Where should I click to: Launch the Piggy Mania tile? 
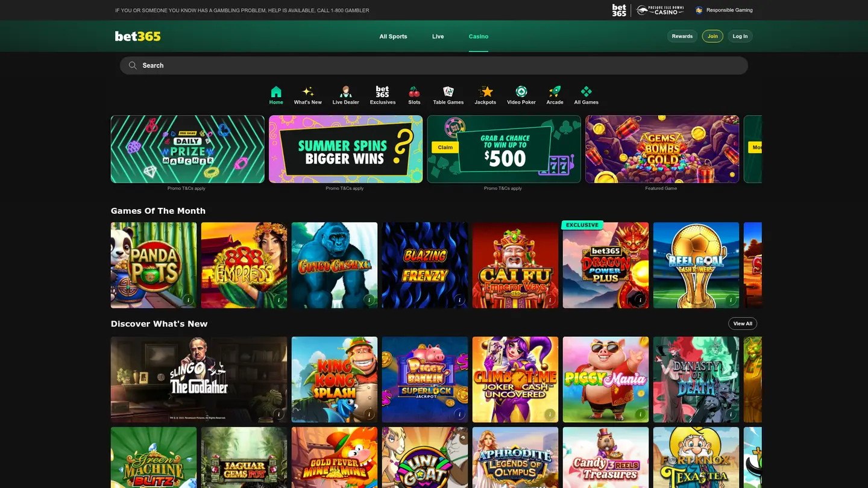click(606, 380)
